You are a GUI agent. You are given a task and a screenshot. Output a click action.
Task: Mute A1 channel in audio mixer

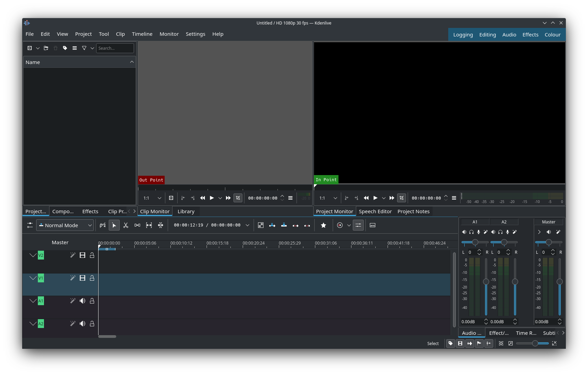tap(464, 232)
